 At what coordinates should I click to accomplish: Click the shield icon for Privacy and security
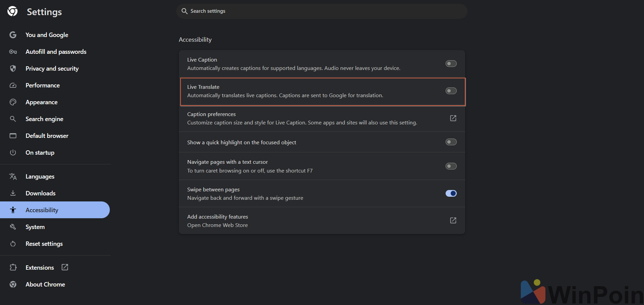pos(13,68)
